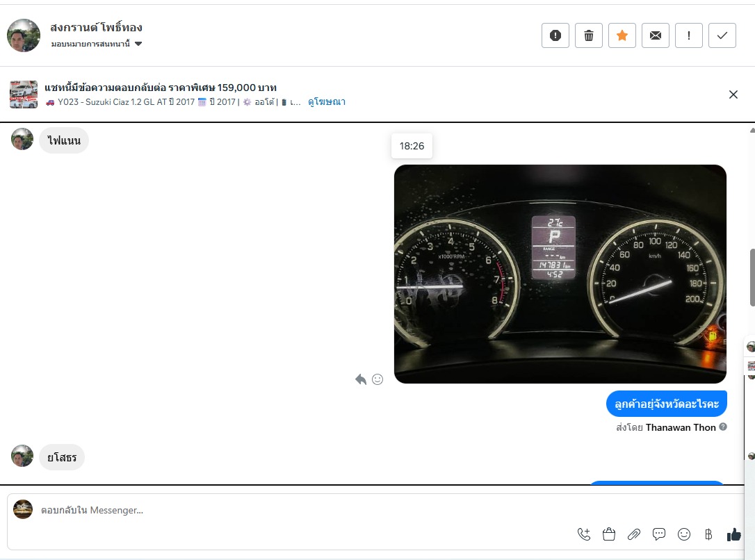Open the help icon beside Thanawan Thon

(x=723, y=427)
